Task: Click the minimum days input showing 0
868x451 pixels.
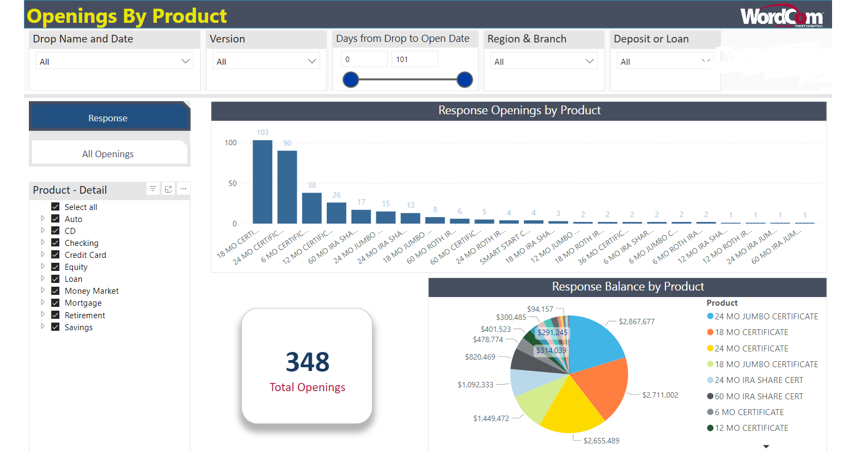Action: [364, 59]
